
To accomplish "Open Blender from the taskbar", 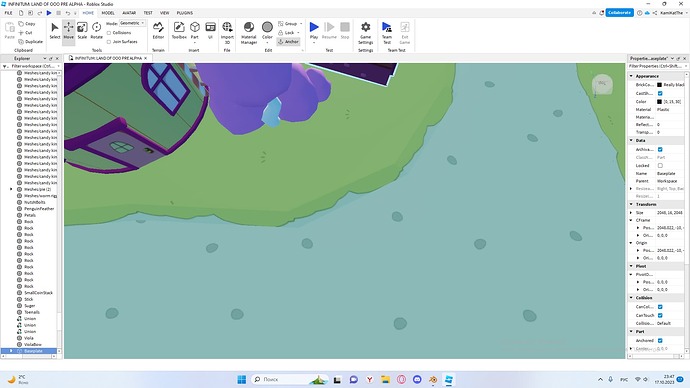I will 433,379.
